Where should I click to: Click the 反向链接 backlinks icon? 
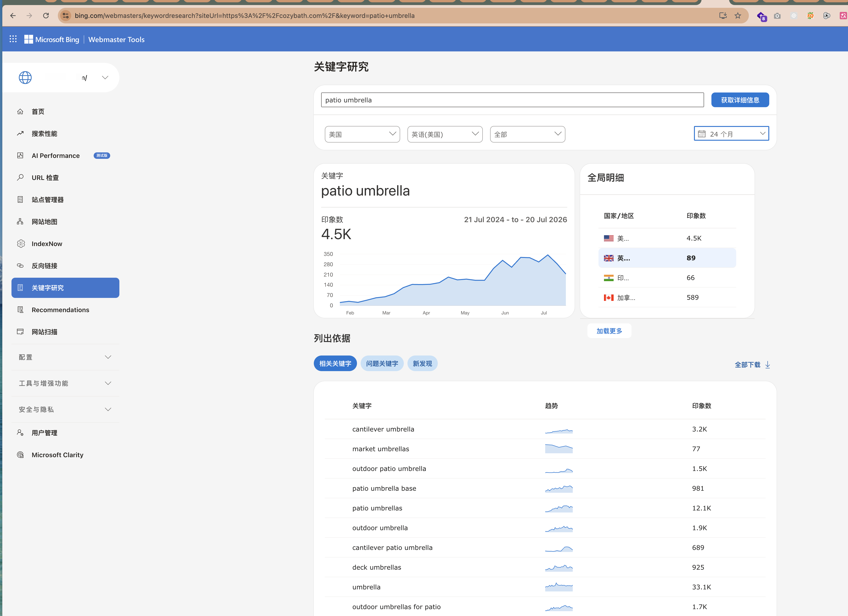point(20,266)
